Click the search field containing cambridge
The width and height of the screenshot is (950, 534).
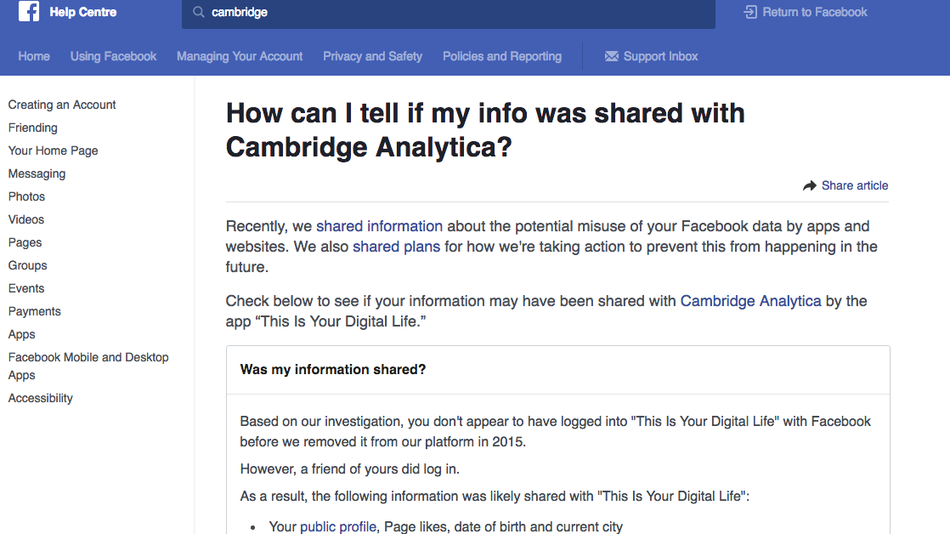(x=448, y=13)
